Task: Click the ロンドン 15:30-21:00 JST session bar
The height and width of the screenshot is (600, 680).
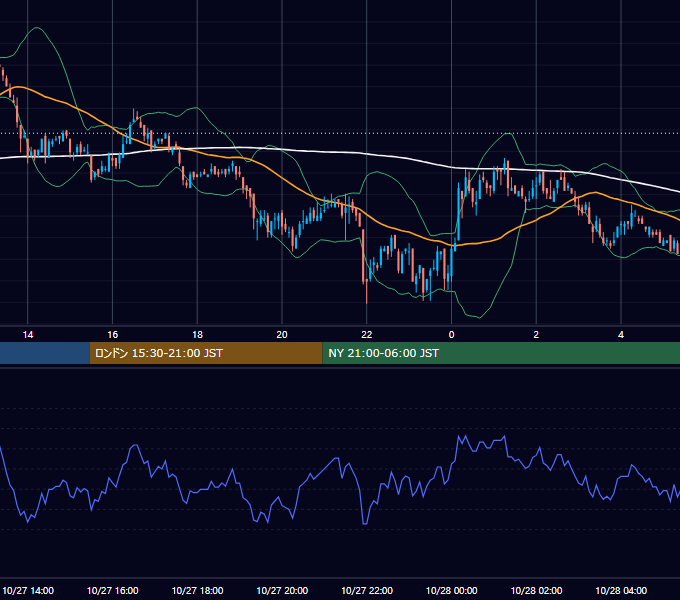Action: [206, 353]
